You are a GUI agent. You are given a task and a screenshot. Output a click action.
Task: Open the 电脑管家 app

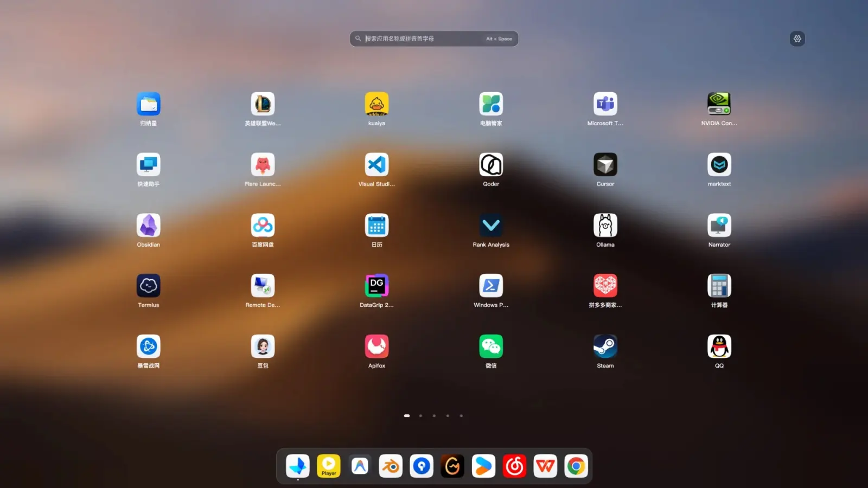491,104
